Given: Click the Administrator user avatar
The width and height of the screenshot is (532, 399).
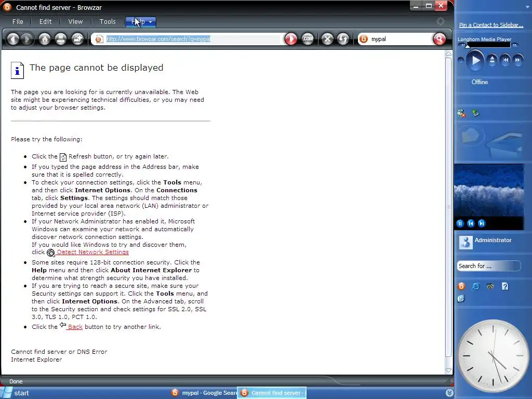Looking at the screenshot, I should 466,242.
